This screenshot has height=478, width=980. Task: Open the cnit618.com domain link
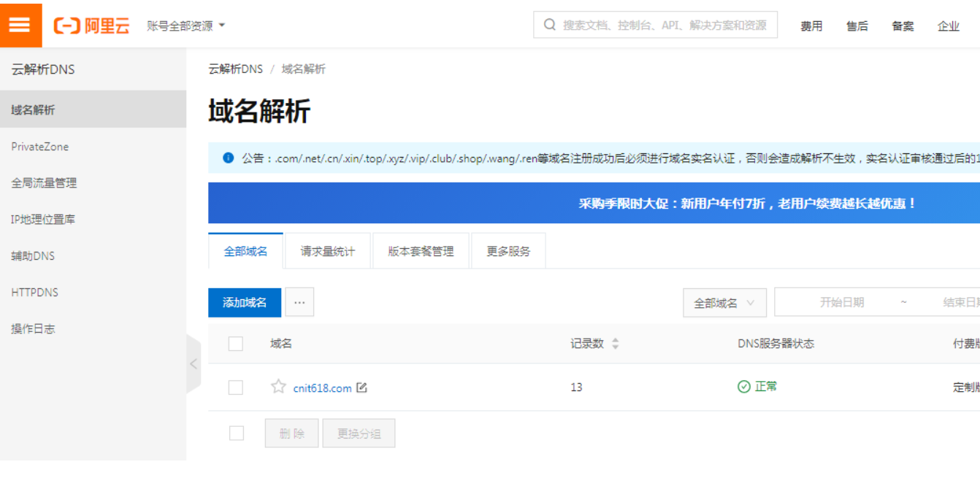(x=322, y=388)
